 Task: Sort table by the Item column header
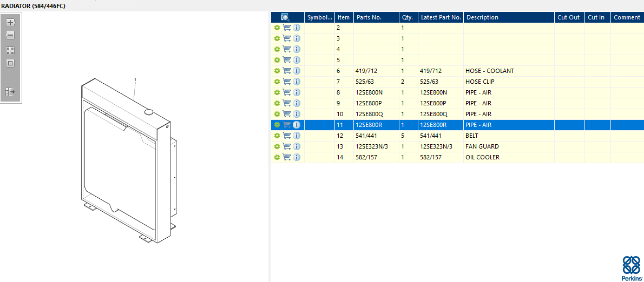(x=344, y=17)
